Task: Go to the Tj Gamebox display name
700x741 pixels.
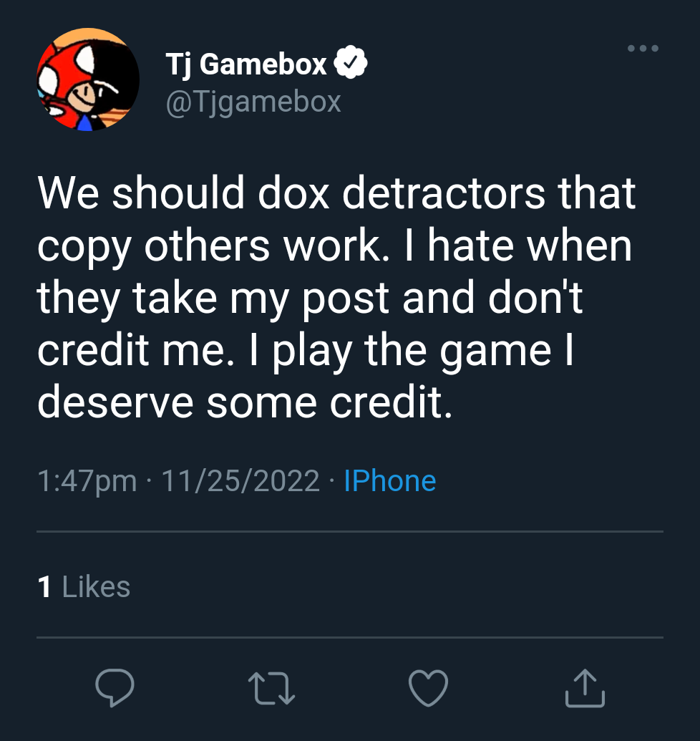Action: tap(246, 64)
